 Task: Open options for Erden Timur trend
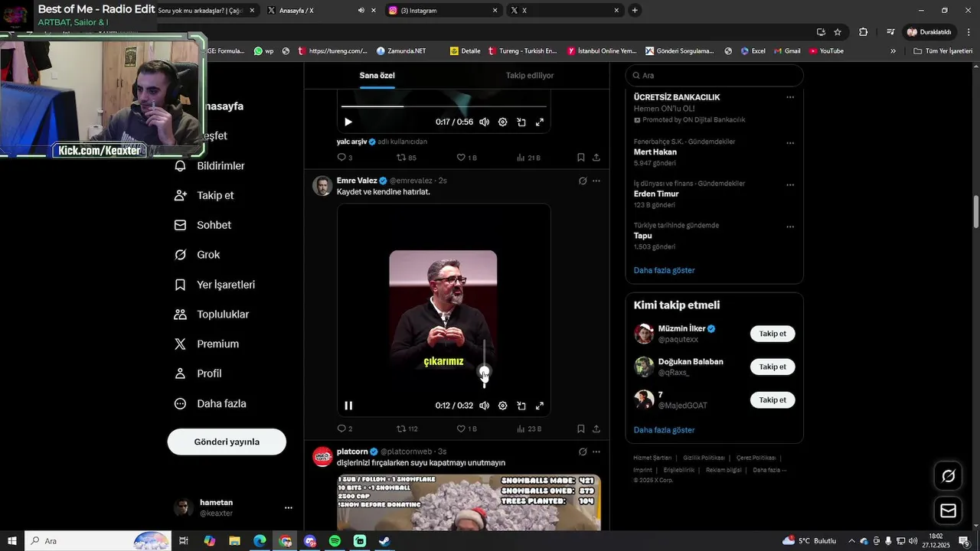(x=790, y=185)
